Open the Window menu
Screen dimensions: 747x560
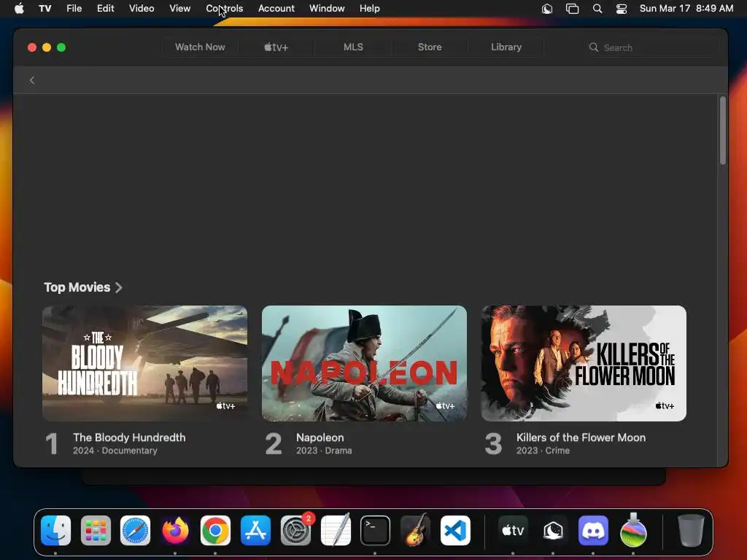327,9
